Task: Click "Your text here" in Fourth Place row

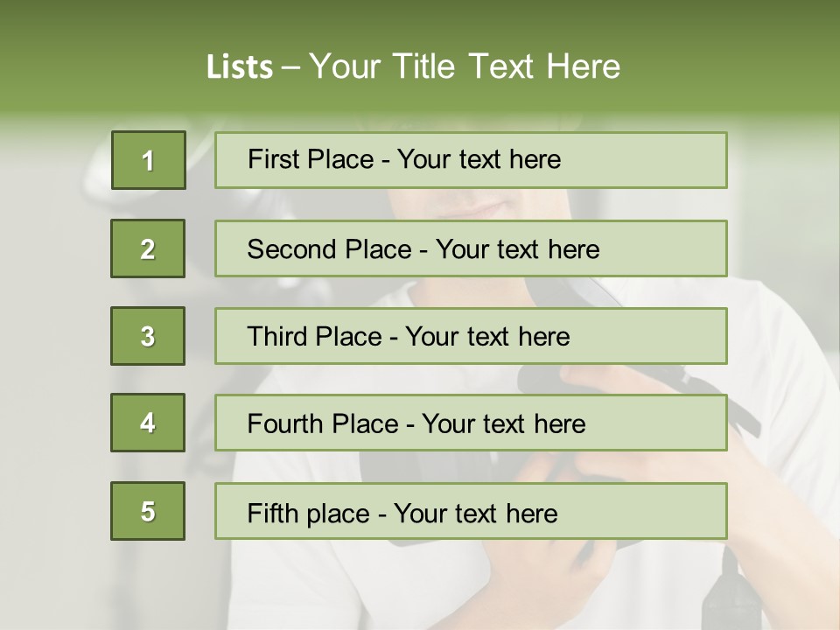Action: (x=503, y=424)
